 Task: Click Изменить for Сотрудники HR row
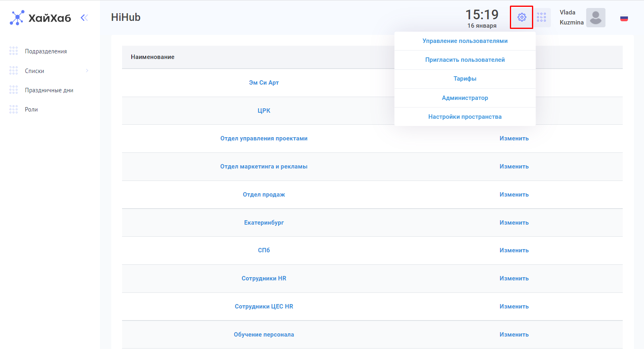point(514,278)
